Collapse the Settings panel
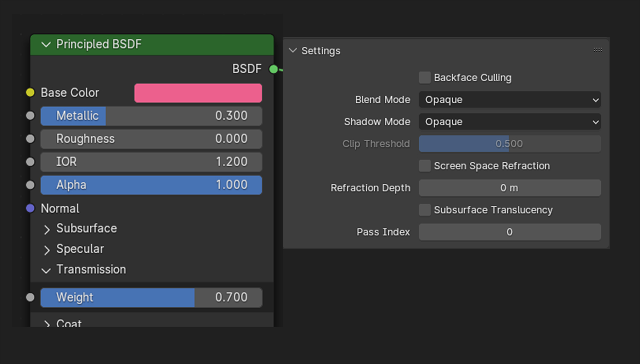 pyautogui.click(x=293, y=50)
